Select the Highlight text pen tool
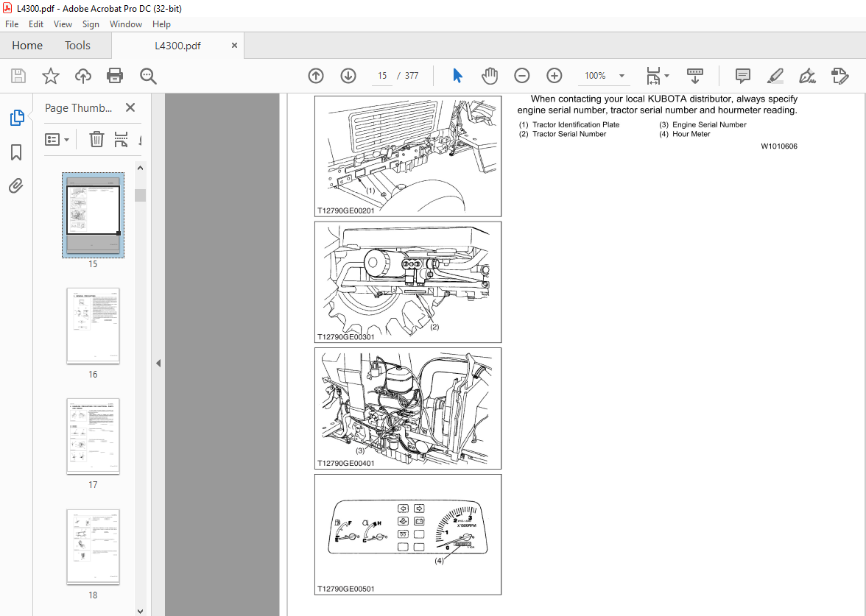This screenshot has width=866, height=616. coord(775,76)
